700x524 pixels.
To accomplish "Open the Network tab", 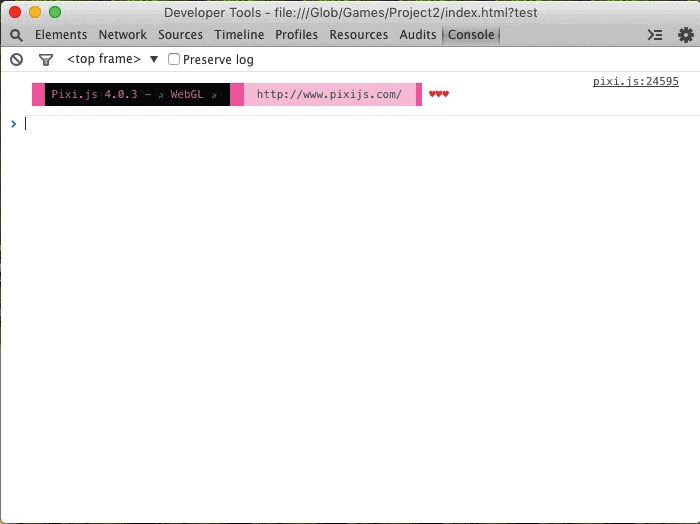I will tap(122, 35).
